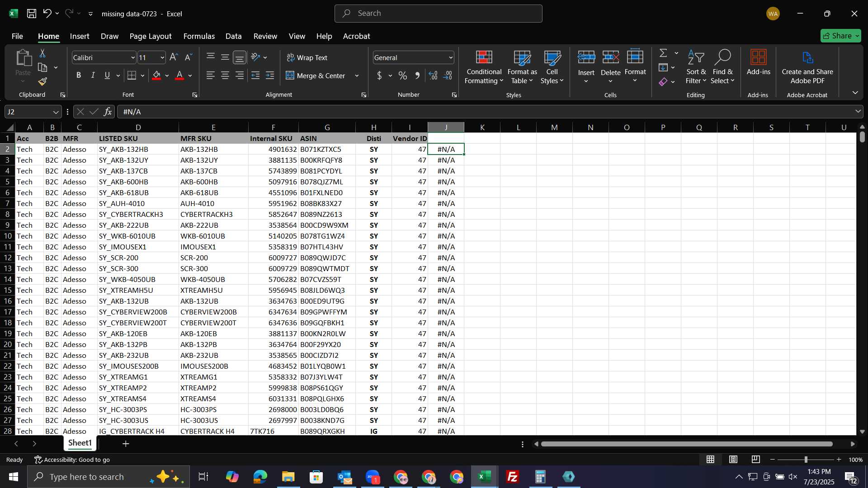868x488 pixels.
Task: Toggle Align Right
Action: 240,75
